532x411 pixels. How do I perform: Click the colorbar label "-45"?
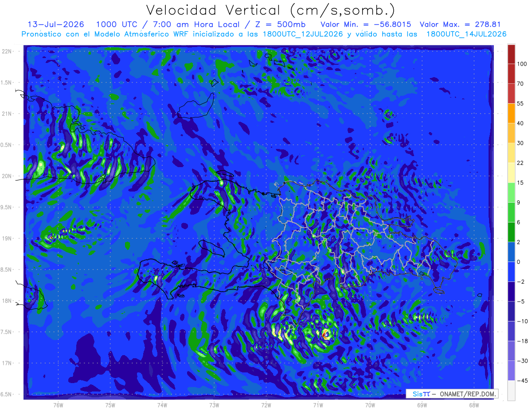(522, 380)
